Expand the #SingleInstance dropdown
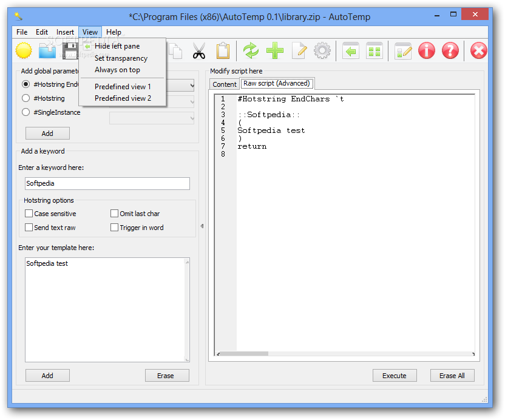This screenshot has width=505, height=420. 152,118
